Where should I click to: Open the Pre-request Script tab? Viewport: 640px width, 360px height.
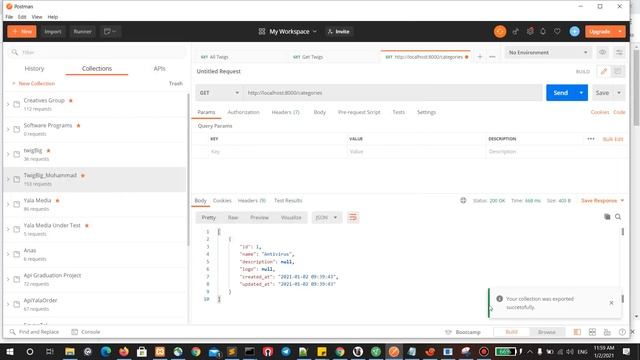[359, 112]
